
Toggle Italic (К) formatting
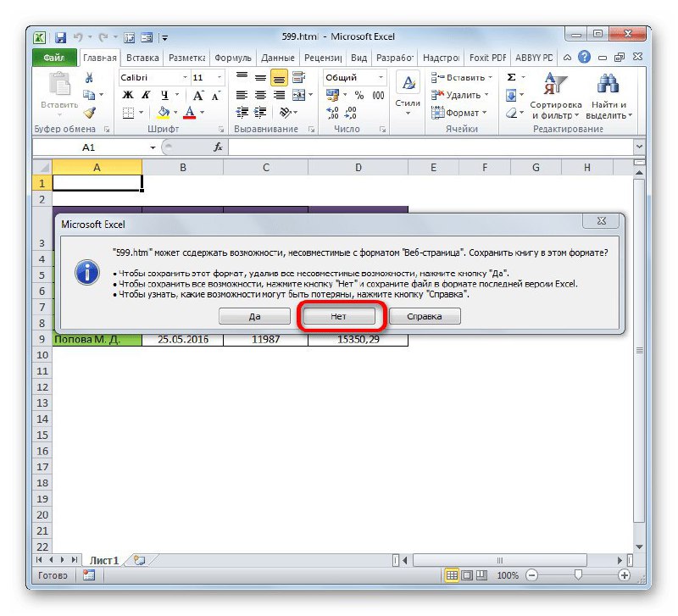146,95
